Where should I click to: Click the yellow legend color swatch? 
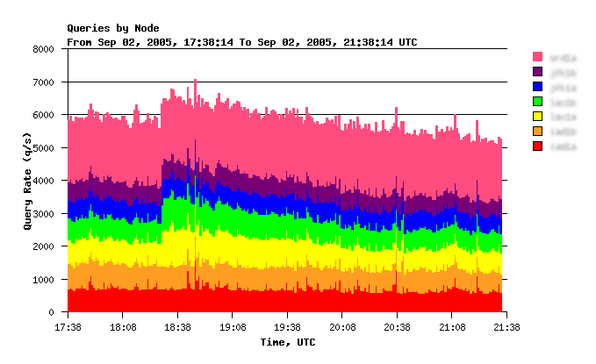click(537, 116)
